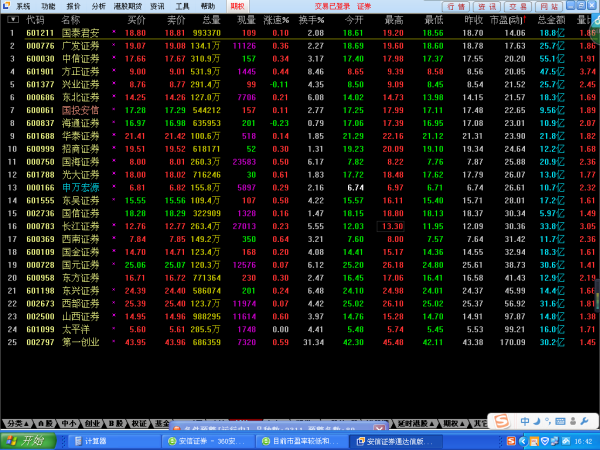Click the red 期权 tab in menu bar
Screen dimensions: 600x450
[238, 6]
